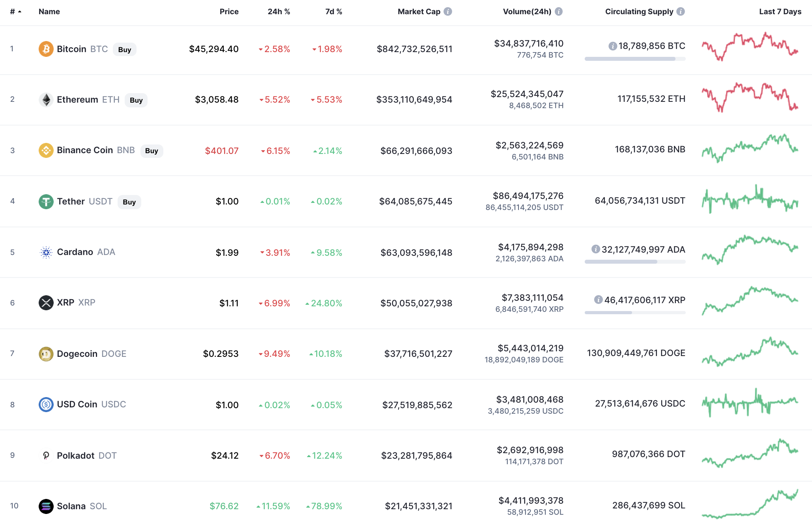Open Solana last 7 days sparkline chart
The height and width of the screenshot is (525, 812).
(750, 504)
